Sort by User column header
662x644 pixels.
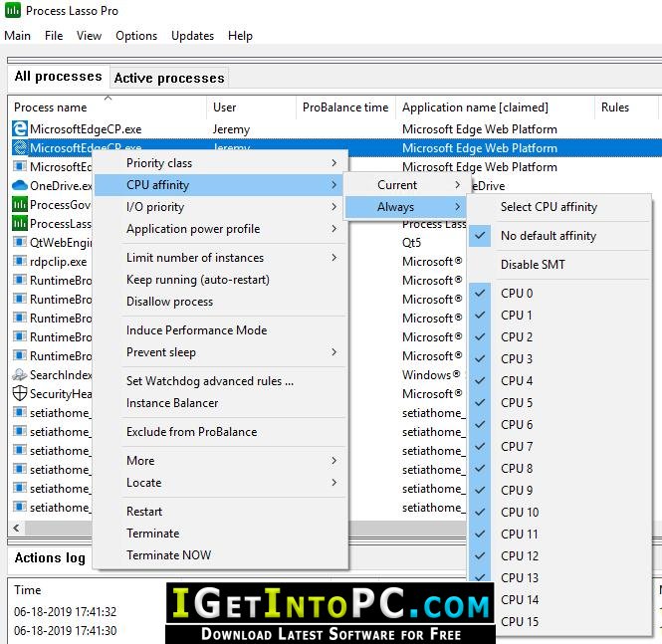(251, 107)
